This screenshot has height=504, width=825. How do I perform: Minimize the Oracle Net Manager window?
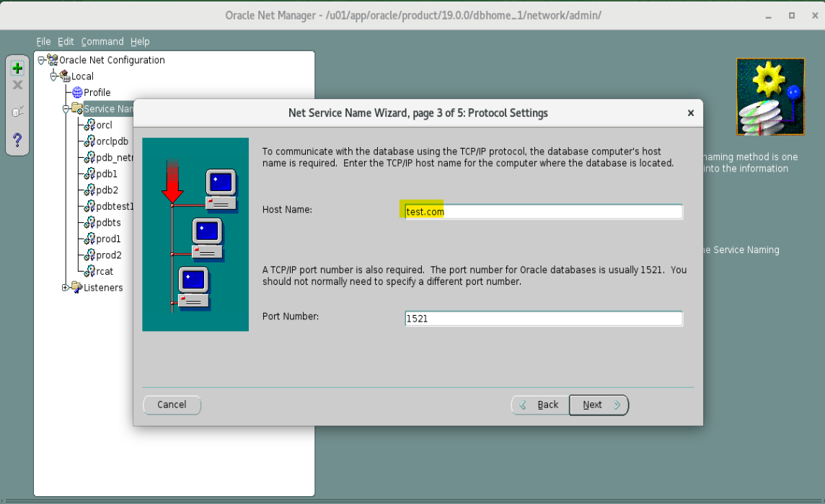768,16
